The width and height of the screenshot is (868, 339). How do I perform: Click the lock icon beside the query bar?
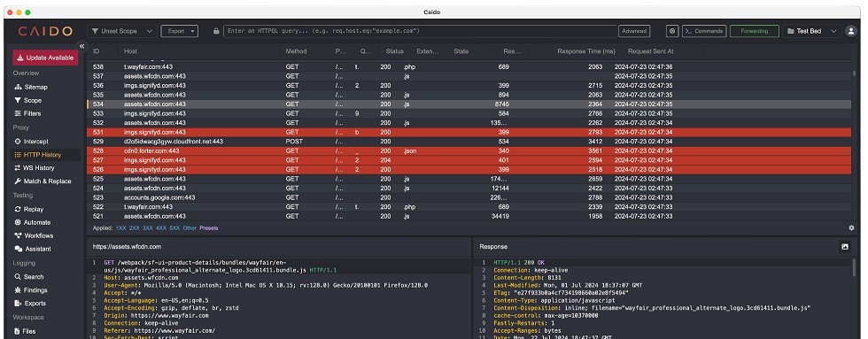click(x=216, y=31)
